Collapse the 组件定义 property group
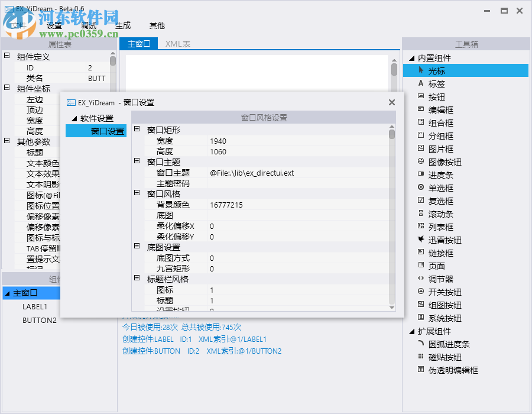Screen dimensions: 532x414 [7, 56]
